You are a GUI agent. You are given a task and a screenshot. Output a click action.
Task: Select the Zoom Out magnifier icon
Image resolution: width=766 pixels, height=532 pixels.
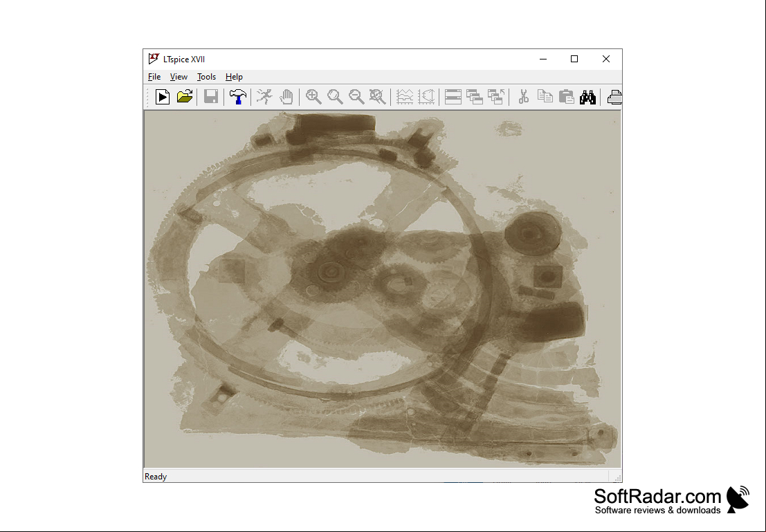tap(356, 97)
